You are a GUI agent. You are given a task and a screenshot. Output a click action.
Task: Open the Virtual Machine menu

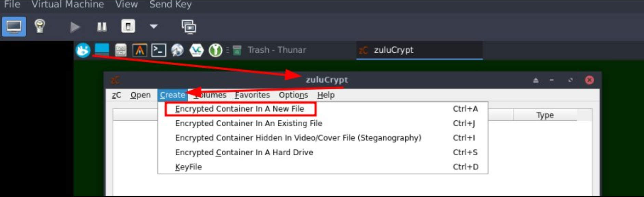[x=68, y=4]
